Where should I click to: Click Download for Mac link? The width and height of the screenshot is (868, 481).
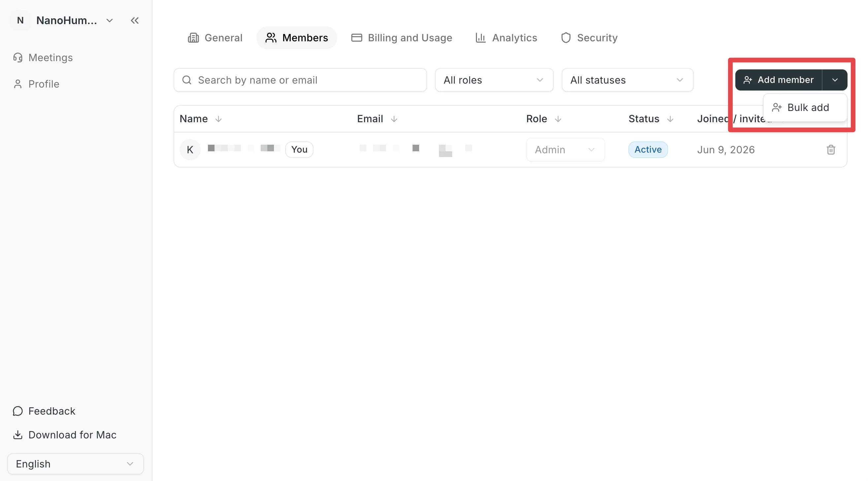[65, 435]
